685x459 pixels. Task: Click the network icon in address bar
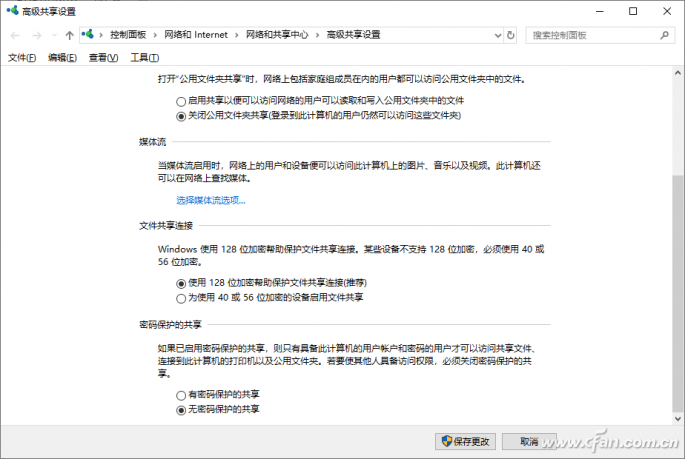88,34
